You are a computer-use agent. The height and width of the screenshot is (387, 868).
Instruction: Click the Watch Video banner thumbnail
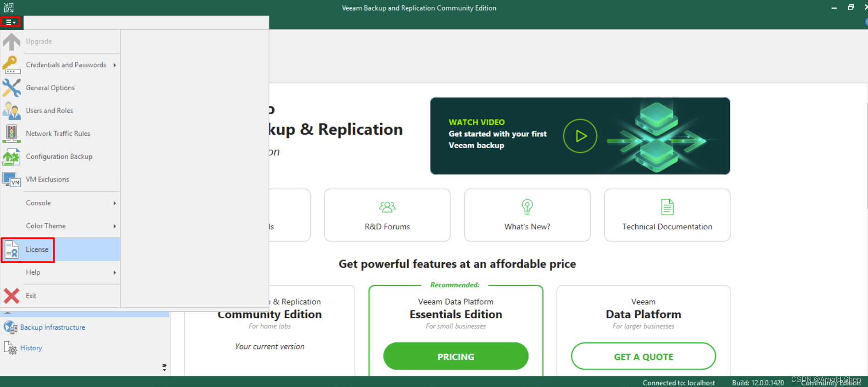[x=580, y=136]
